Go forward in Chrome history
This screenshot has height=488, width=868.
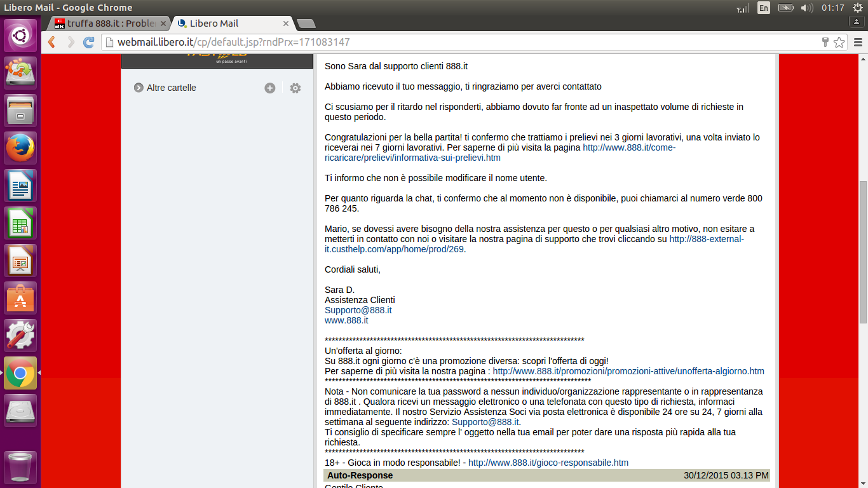point(71,42)
